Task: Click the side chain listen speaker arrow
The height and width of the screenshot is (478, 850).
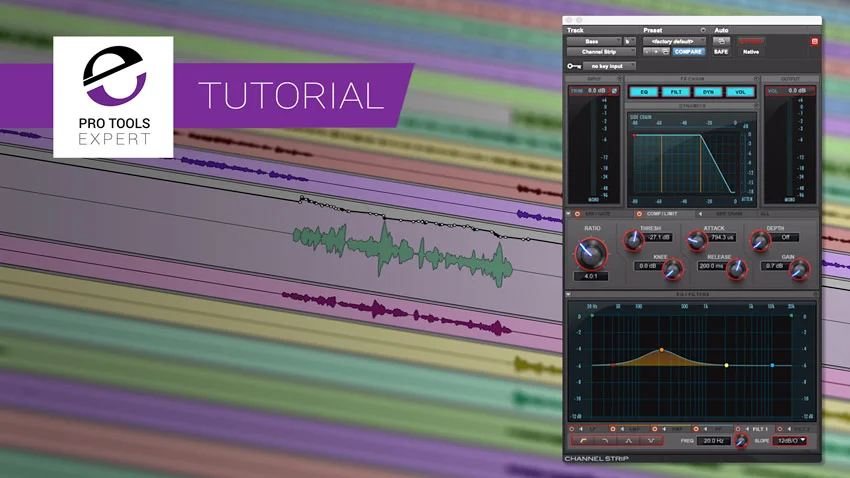Action: point(700,214)
